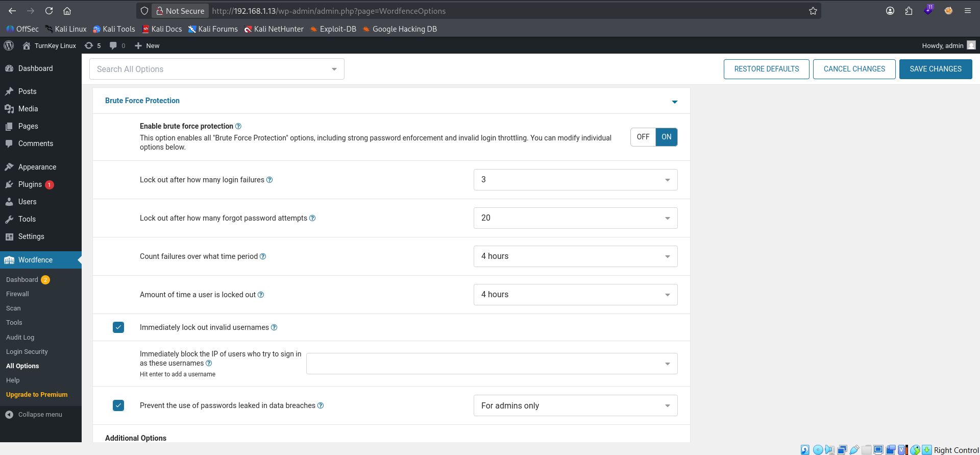The height and width of the screenshot is (455, 980).
Task: Uncheck Immediately lock out invalid usernames
Action: pos(118,327)
